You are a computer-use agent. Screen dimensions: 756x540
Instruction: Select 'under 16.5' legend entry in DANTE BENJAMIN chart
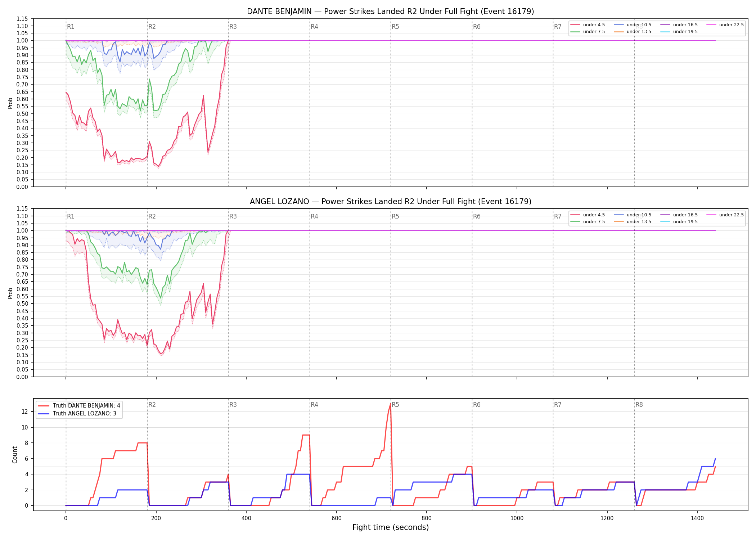coord(679,25)
